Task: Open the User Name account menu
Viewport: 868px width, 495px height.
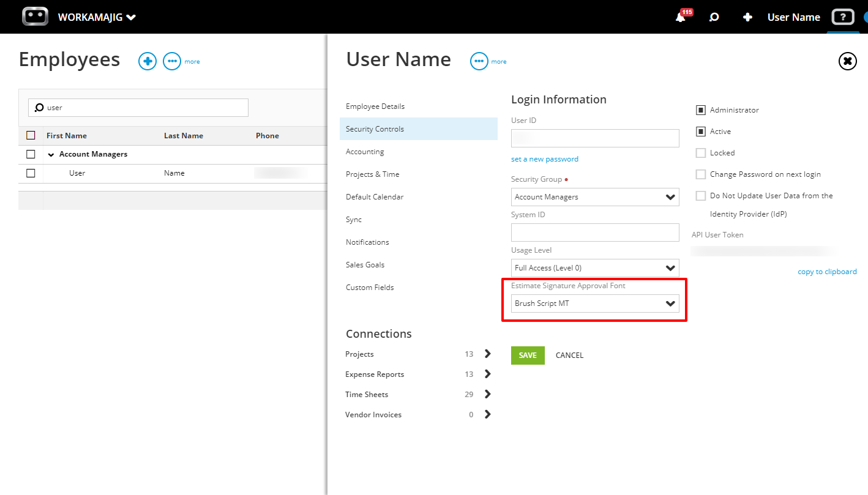Action: point(793,17)
